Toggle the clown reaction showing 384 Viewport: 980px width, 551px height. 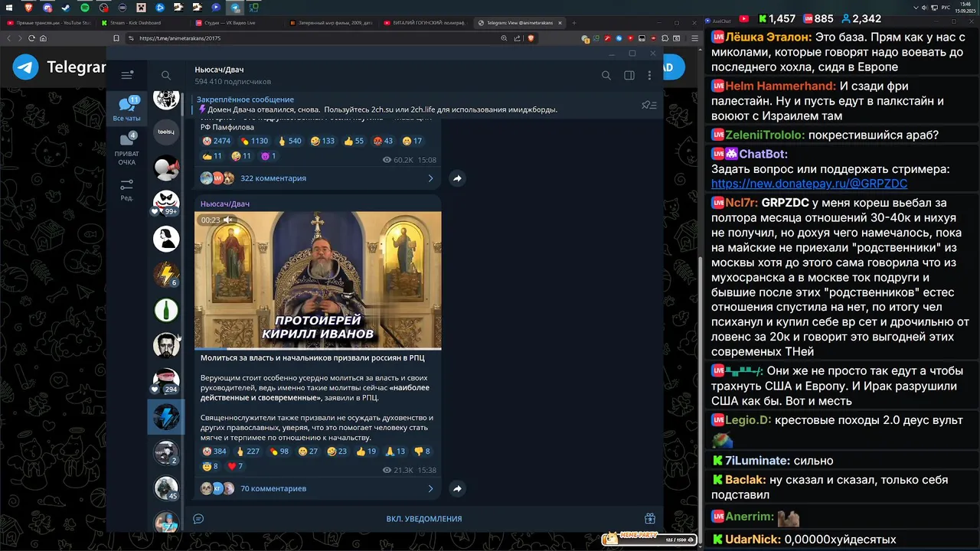(x=214, y=452)
